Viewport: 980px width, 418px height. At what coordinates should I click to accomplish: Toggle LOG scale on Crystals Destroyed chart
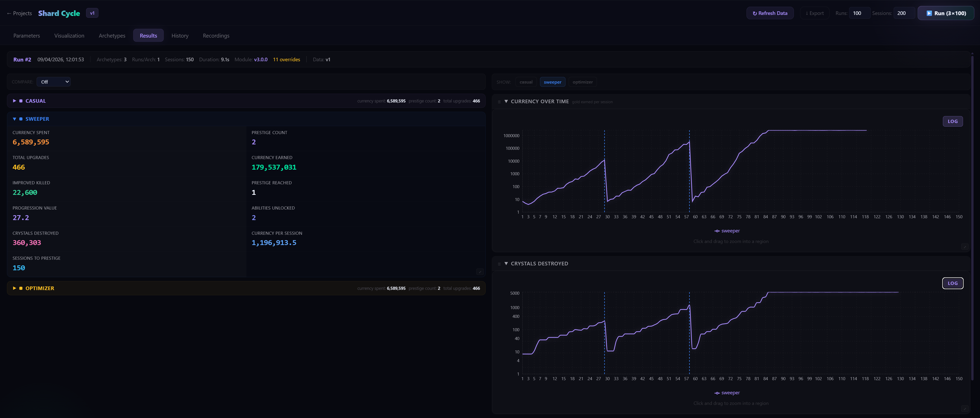click(952, 283)
